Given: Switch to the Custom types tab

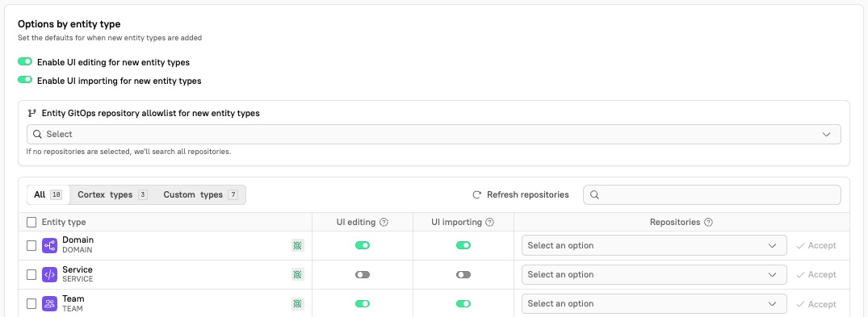Looking at the screenshot, I should (x=200, y=194).
